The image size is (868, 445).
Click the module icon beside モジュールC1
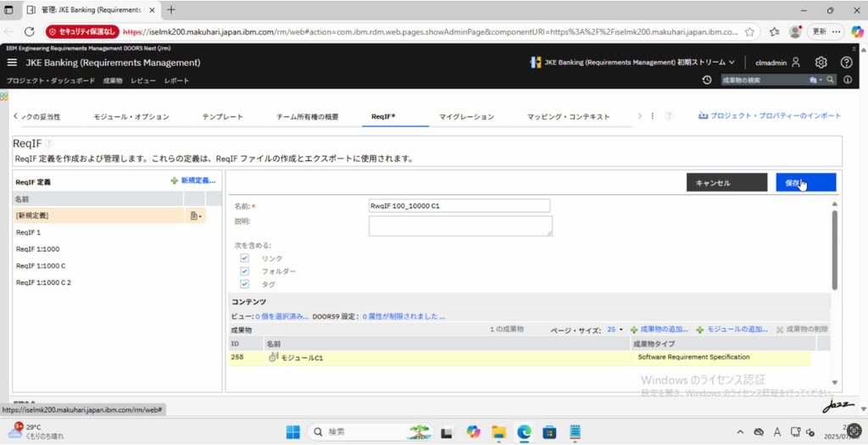click(274, 358)
